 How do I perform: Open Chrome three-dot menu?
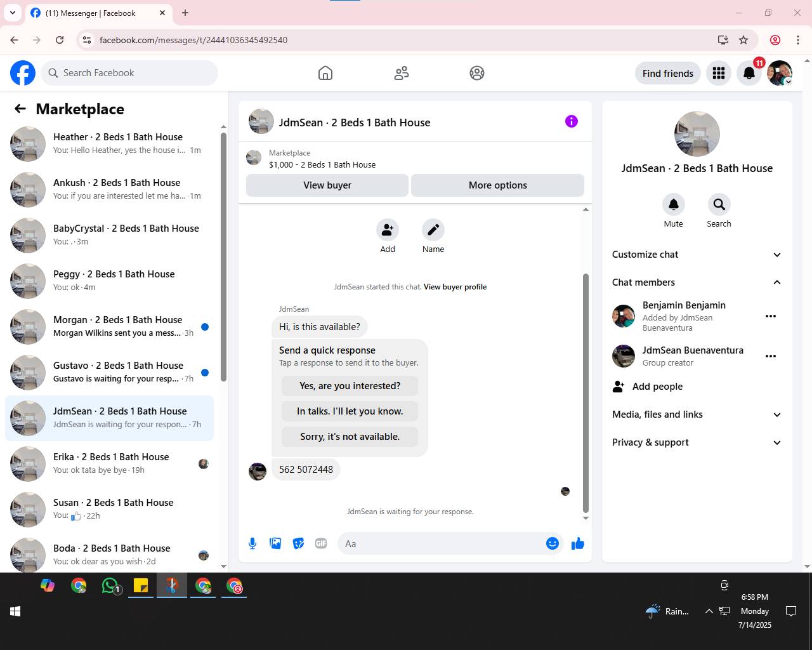[798, 40]
